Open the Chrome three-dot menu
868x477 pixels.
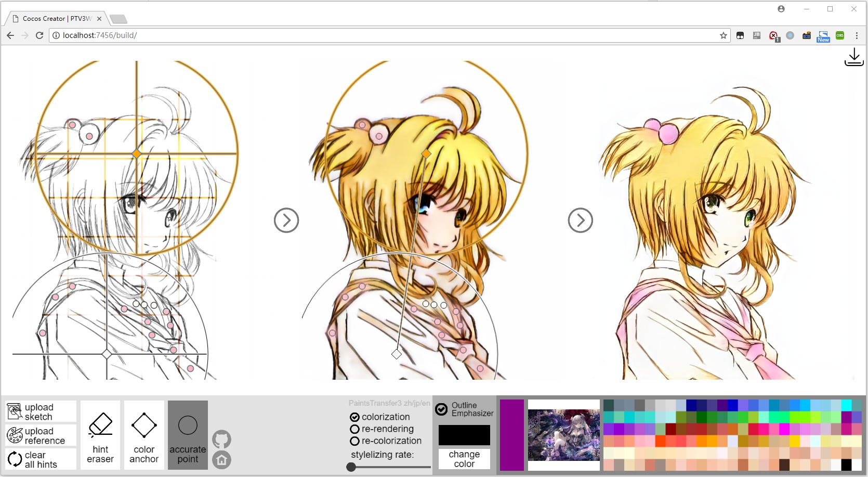[857, 35]
